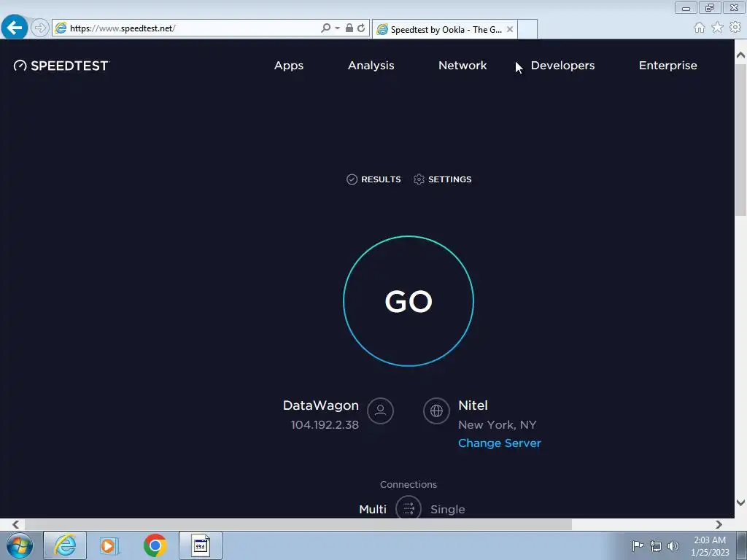Open the address bar dropdown arrow
The image size is (747, 560).
coord(337,28)
